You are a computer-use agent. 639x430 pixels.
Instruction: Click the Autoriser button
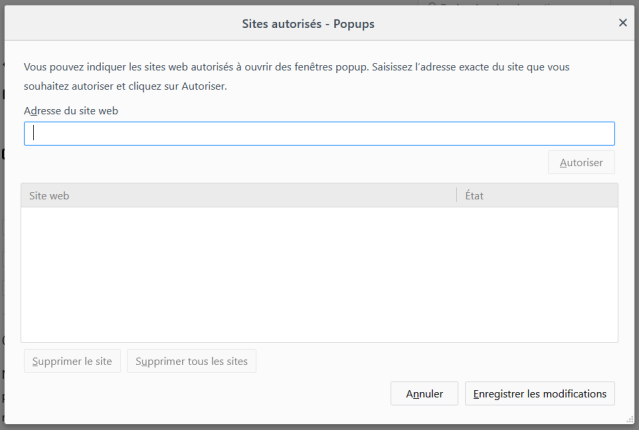point(581,162)
